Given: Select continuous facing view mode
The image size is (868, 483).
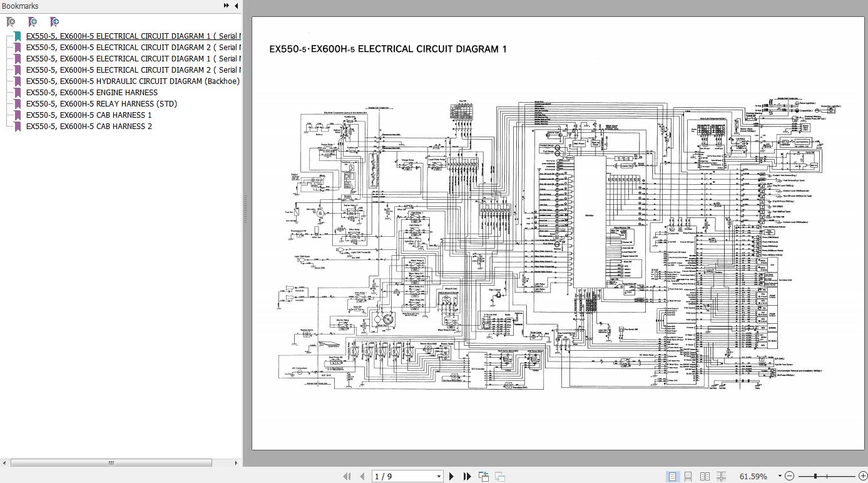Looking at the screenshot, I should pos(721,477).
